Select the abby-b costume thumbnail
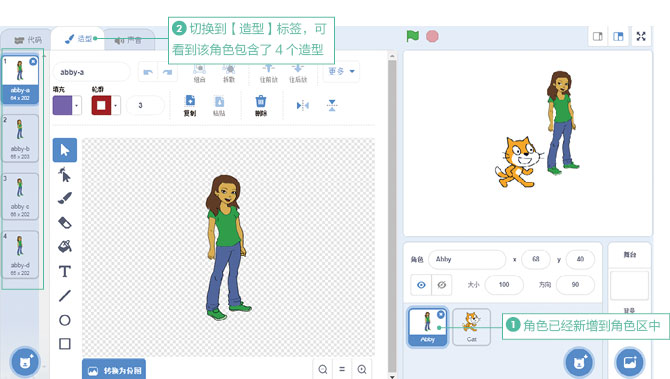 point(20,138)
